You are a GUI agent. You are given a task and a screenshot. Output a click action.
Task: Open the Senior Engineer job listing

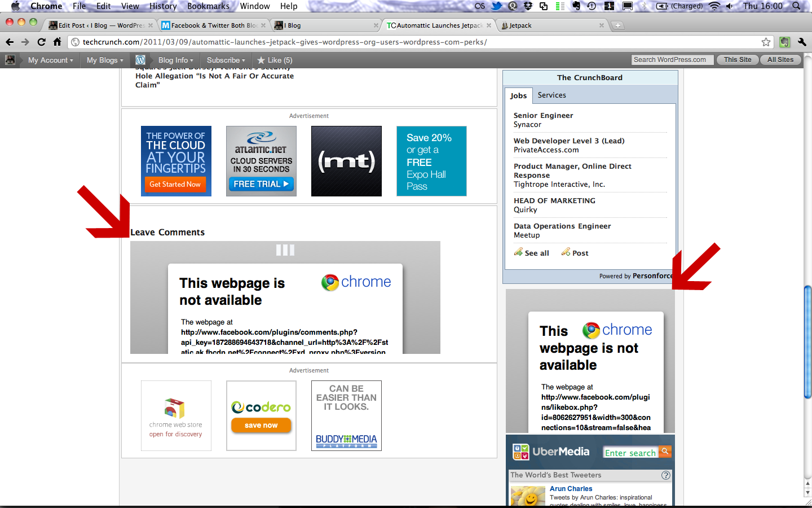tap(543, 115)
